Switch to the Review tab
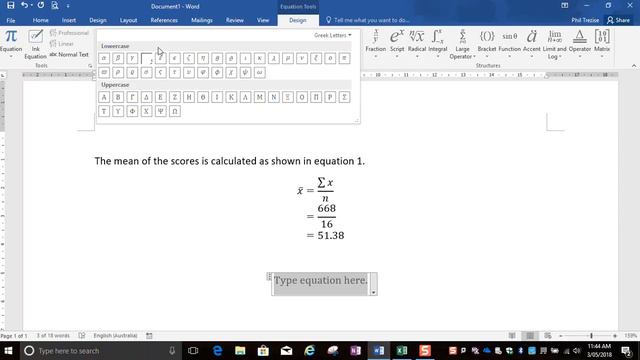The image size is (640, 360). click(x=235, y=20)
